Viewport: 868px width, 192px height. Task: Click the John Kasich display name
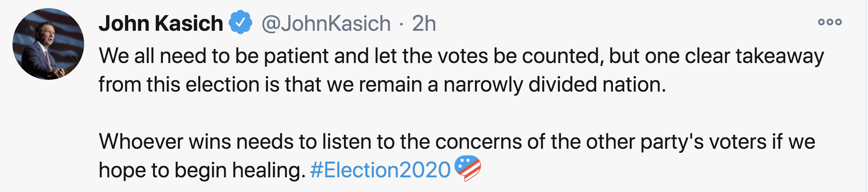click(161, 23)
